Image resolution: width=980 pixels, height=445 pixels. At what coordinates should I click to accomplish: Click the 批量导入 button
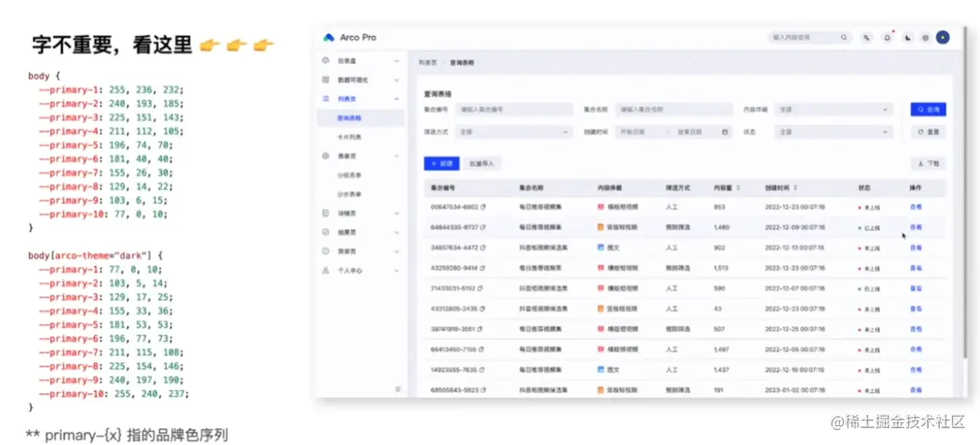click(482, 164)
